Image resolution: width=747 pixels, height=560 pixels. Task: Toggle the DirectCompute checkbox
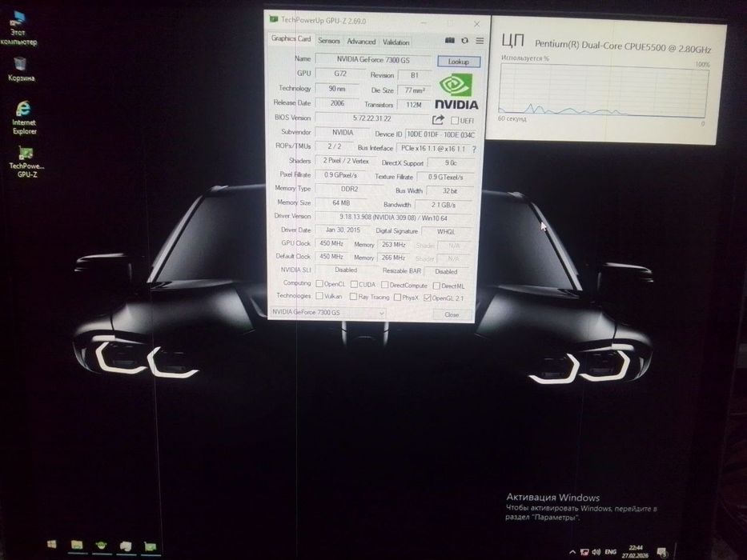[x=384, y=285]
